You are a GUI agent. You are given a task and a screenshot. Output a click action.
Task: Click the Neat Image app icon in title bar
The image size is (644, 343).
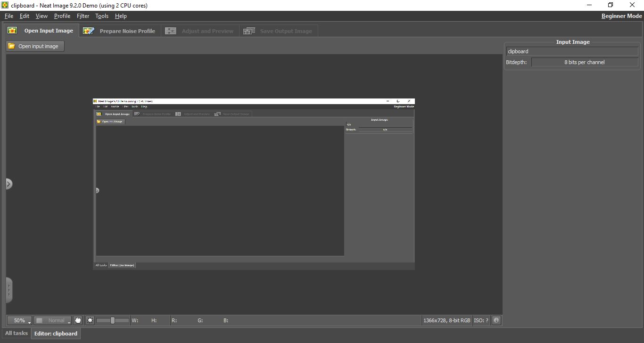click(x=5, y=5)
